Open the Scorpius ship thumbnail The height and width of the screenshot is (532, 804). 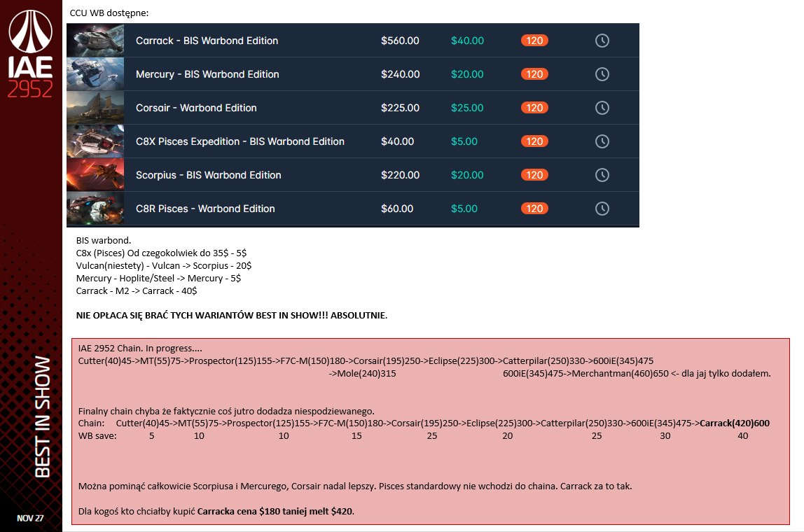95,175
